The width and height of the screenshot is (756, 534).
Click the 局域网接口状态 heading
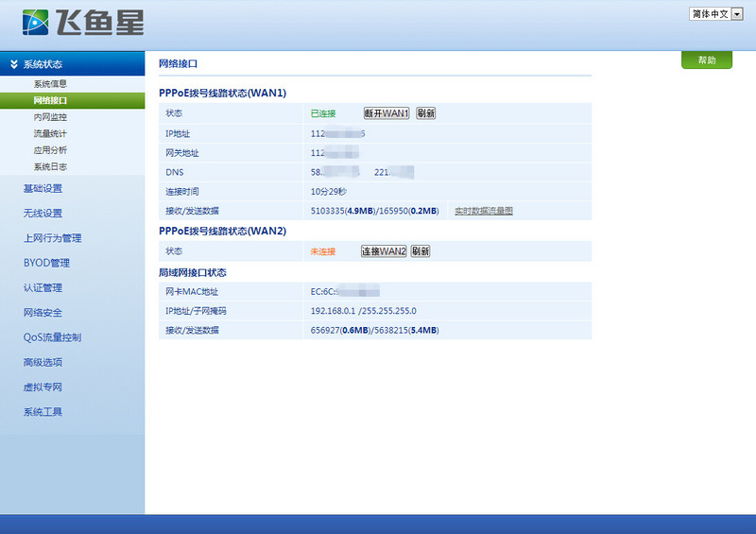tap(193, 272)
